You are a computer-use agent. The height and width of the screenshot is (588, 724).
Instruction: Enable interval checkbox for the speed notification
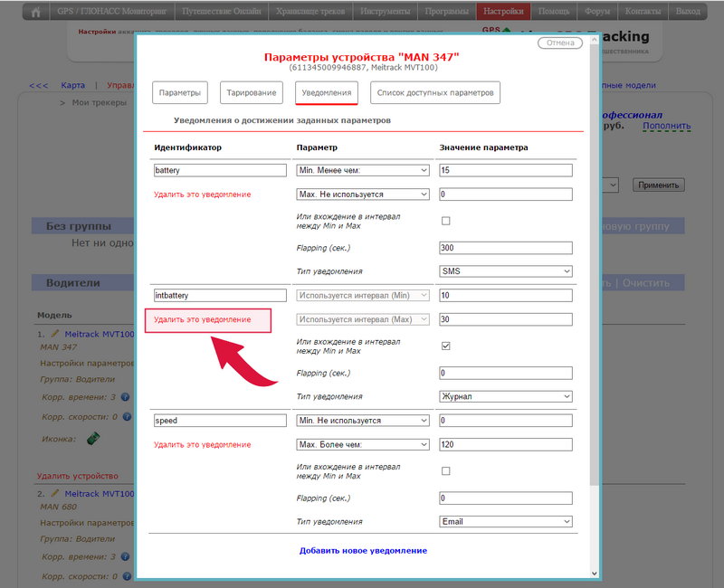[x=445, y=470]
